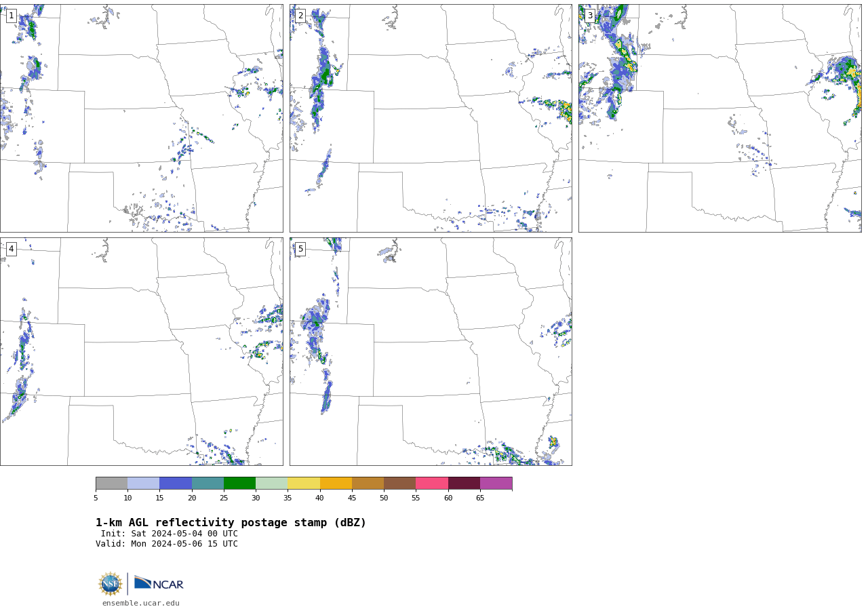The image size is (868, 611).
Task: Open ensemble member 1 reflectivity map
Action: tap(142, 118)
